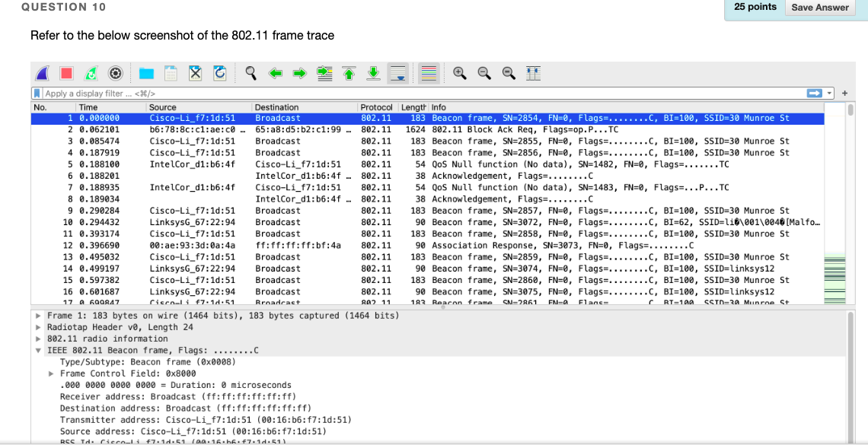Select packet 14 linksys12 beacon row
Image resolution: width=868 pixels, height=445 pixels.
pos(428,269)
